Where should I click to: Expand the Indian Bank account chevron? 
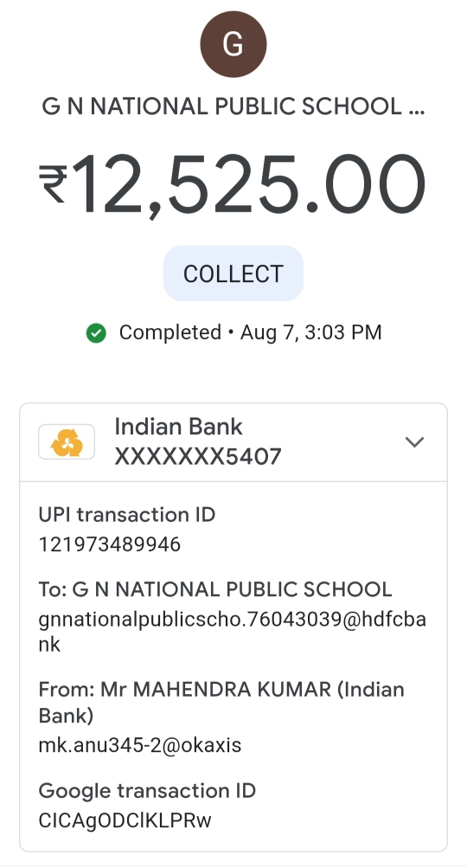[x=414, y=441]
